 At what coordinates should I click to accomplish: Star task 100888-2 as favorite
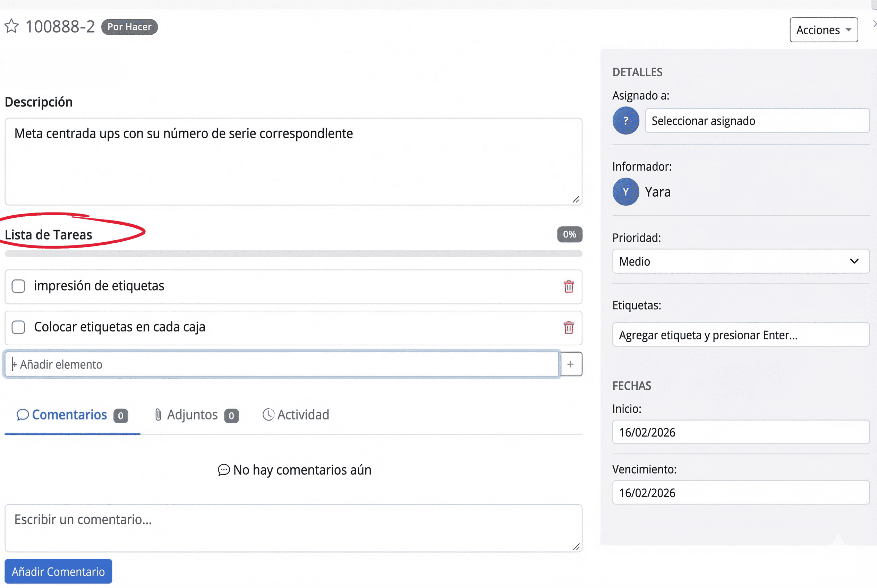tap(11, 26)
